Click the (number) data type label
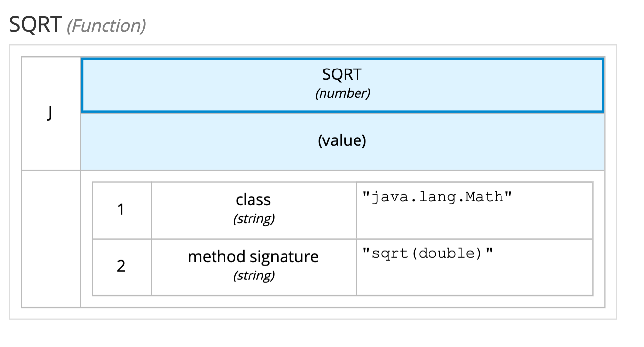The image size is (644, 347). 343,94
